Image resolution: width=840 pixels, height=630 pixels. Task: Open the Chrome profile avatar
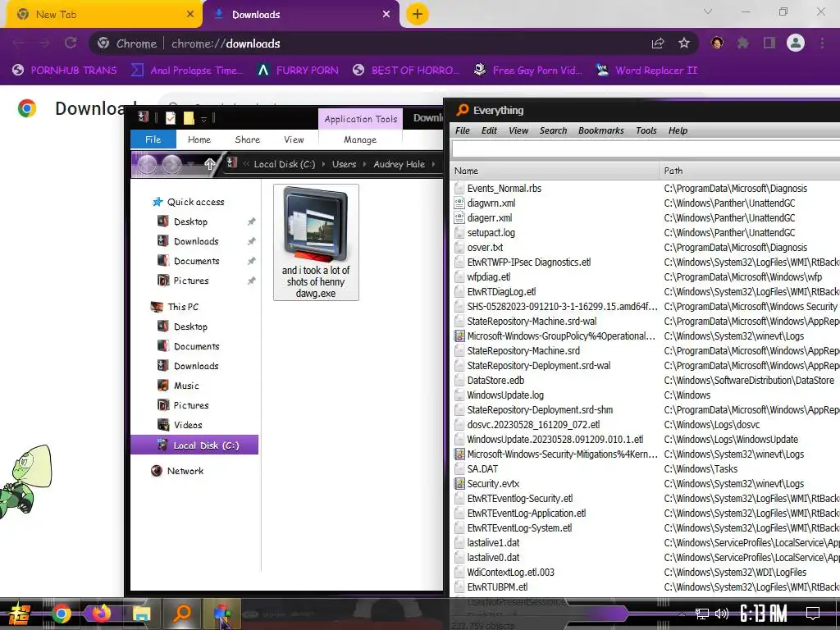pos(796,43)
